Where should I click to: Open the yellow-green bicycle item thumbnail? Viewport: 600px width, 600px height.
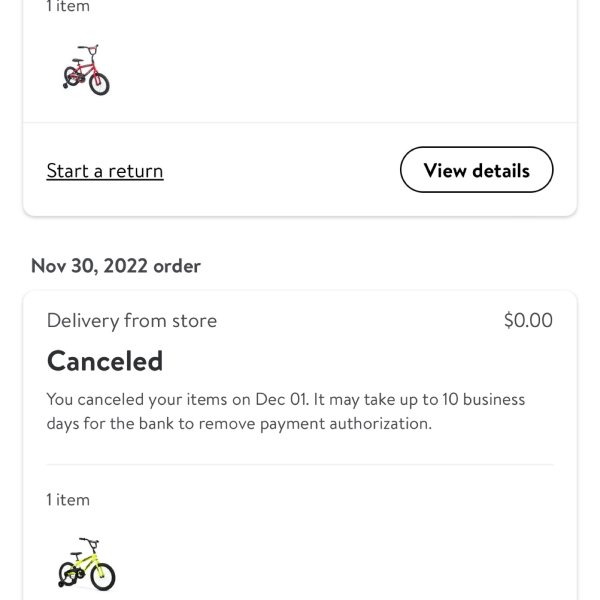tap(87, 564)
